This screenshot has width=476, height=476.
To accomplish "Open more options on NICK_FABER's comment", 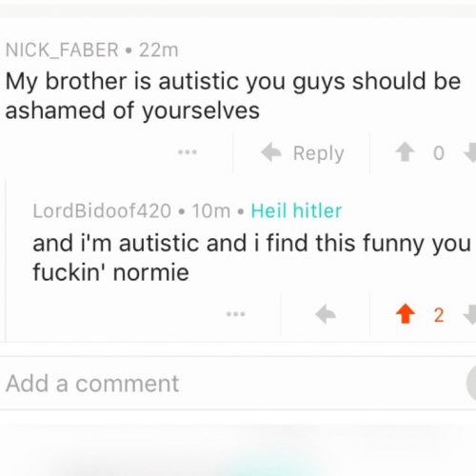I will [x=188, y=152].
